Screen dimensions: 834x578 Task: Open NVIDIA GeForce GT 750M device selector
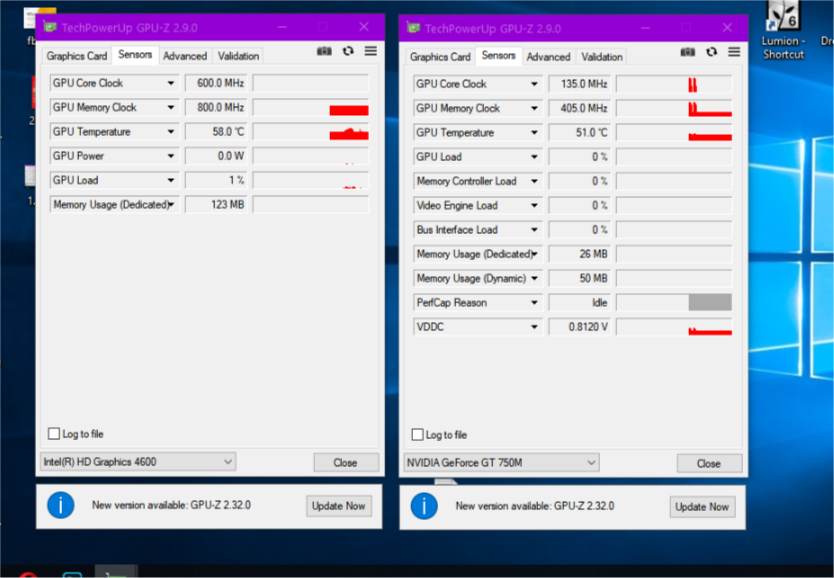(502, 463)
